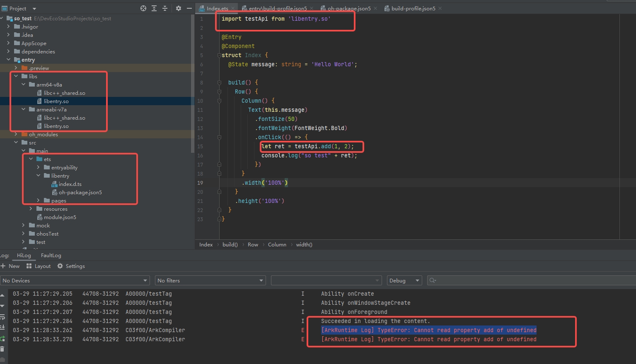Collapse the libentry folder under ets
636x364 pixels.
[39, 176]
